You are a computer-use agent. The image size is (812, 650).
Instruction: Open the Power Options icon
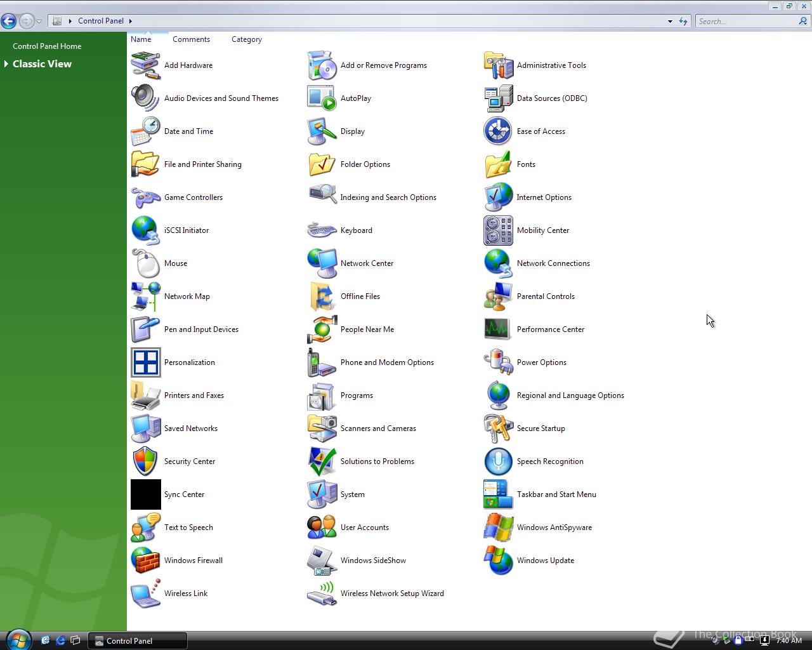pyautogui.click(x=498, y=362)
